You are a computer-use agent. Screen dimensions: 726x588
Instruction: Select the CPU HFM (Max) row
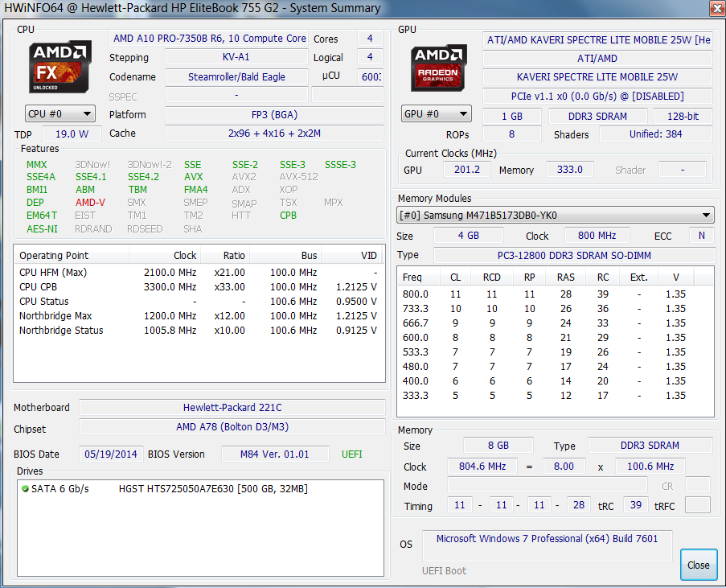(x=198, y=273)
